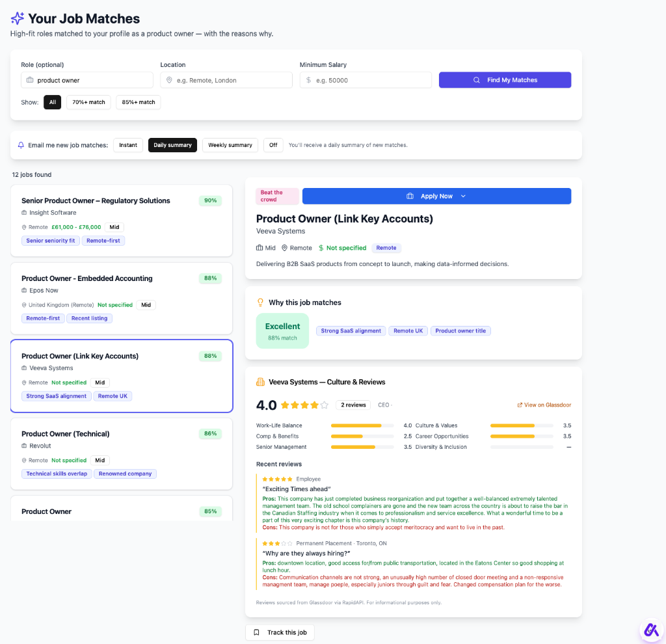Image resolution: width=666 pixels, height=644 pixels.
Task: Click the 2 reviews badge
Action: pos(353,405)
